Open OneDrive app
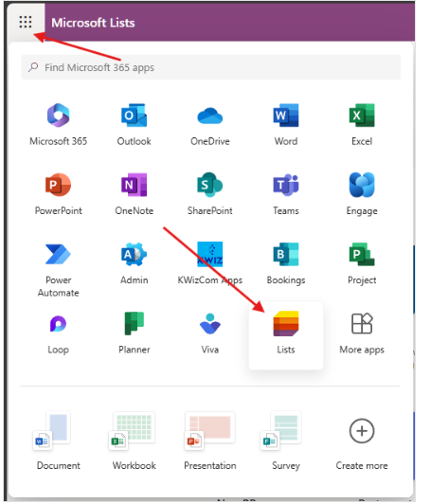This screenshot has height=504, width=431. (x=210, y=125)
